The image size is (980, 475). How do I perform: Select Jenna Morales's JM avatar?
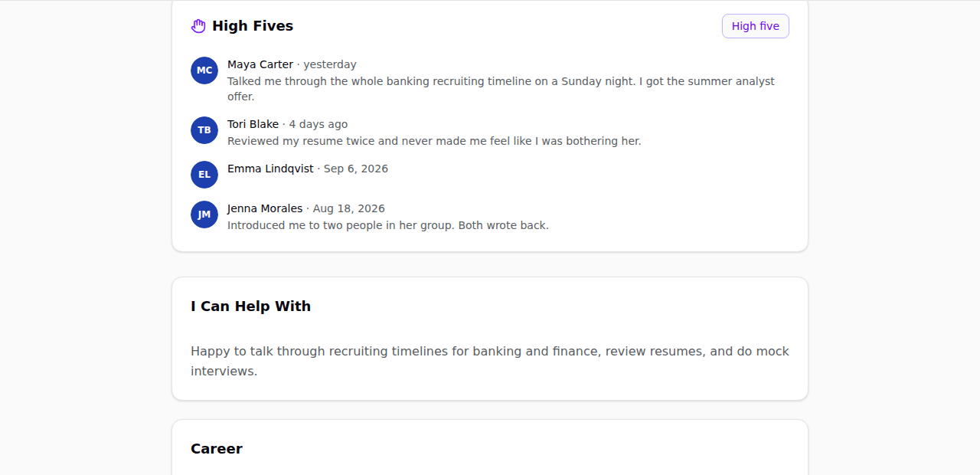click(204, 215)
